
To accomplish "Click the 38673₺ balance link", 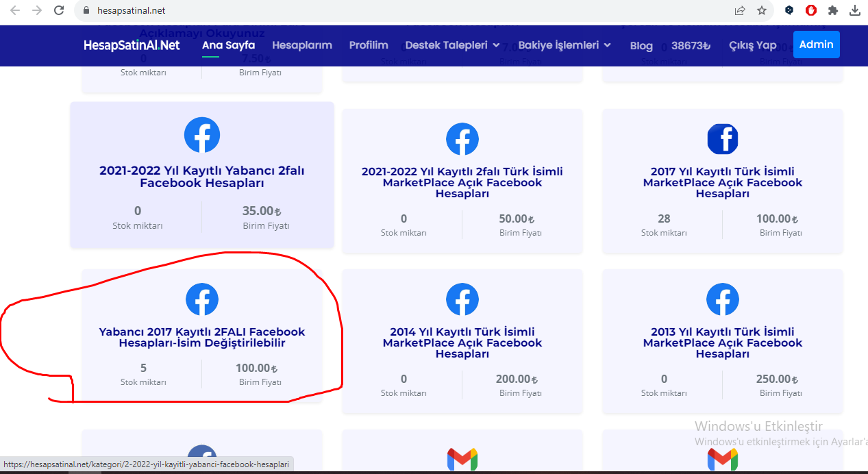I will (691, 45).
